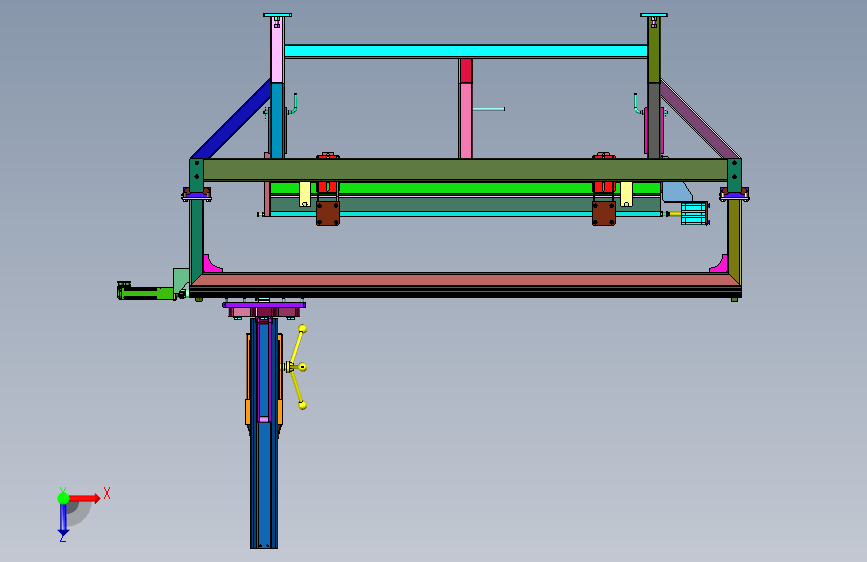Select the gray vertical post on right

click(654, 121)
